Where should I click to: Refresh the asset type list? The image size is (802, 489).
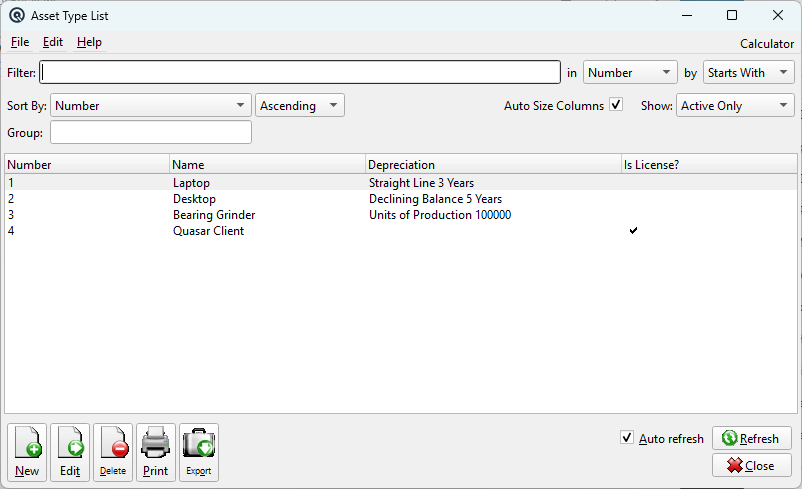coord(752,438)
